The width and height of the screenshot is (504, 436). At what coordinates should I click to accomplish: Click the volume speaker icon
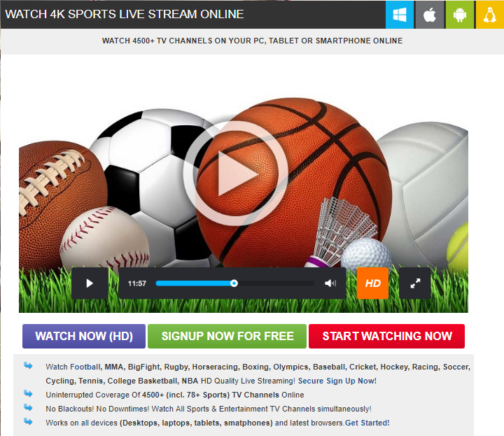click(330, 283)
